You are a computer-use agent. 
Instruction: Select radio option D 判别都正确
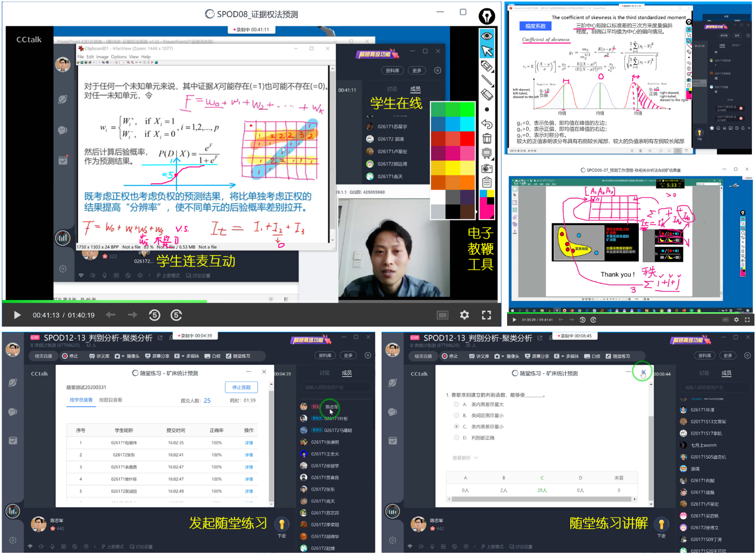[x=456, y=438]
